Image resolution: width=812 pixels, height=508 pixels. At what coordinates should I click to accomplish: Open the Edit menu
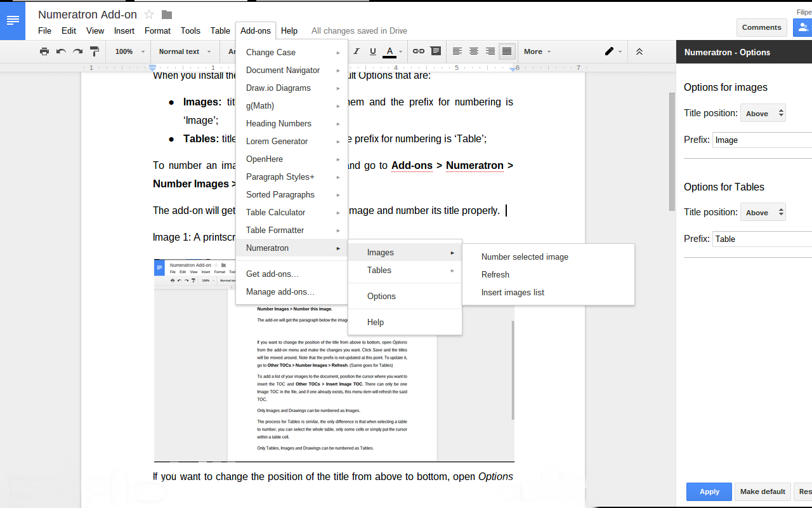pyautogui.click(x=69, y=30)
